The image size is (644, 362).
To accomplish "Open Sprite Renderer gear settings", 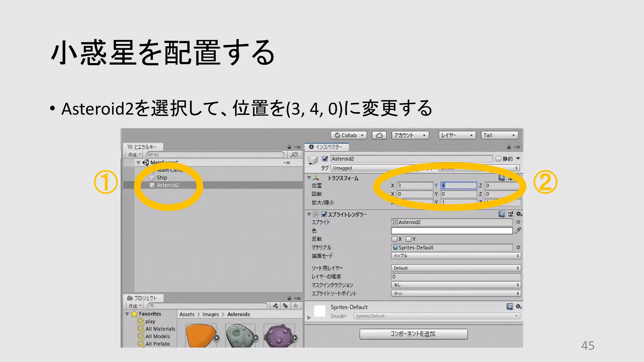I will click(519, 214).
